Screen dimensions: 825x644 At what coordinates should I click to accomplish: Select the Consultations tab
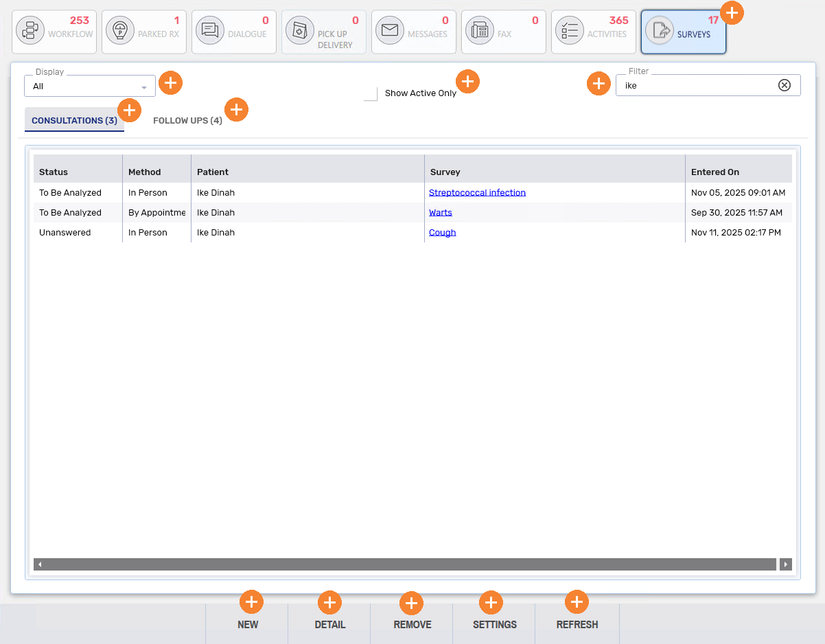74,121
